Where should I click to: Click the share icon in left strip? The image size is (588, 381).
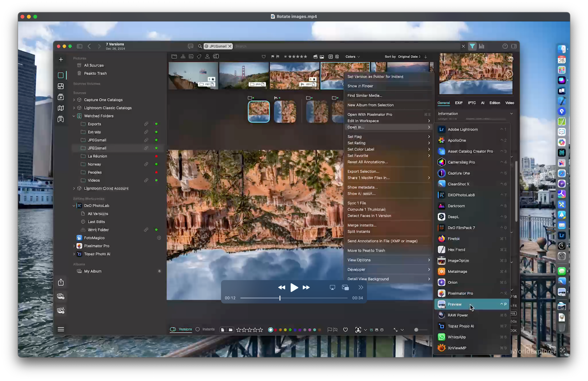pyautogui.click(x=61, y=282)
